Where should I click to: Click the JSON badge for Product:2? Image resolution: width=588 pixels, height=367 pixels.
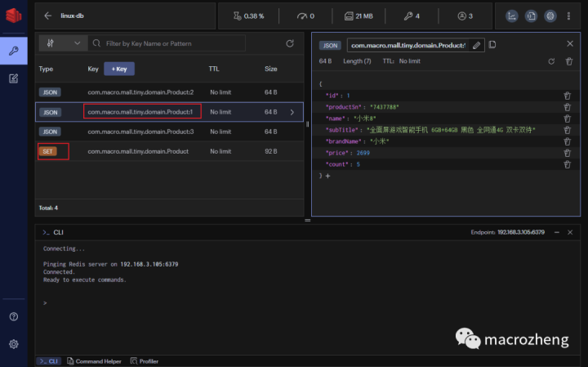50,92
